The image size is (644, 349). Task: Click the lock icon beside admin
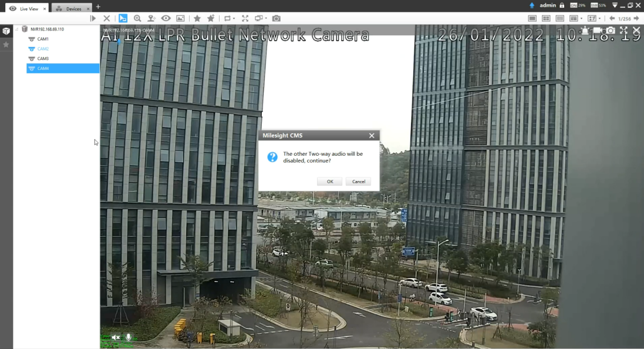(562, 5)
